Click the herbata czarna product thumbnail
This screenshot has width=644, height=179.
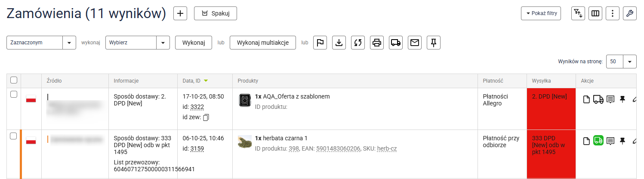point(245,142)
